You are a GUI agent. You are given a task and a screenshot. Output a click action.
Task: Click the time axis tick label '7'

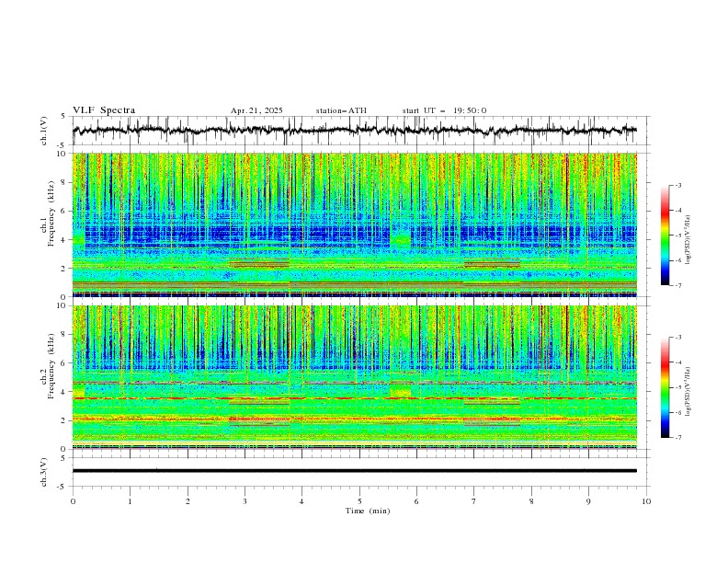pyautogui.click(x=474, y=501)
